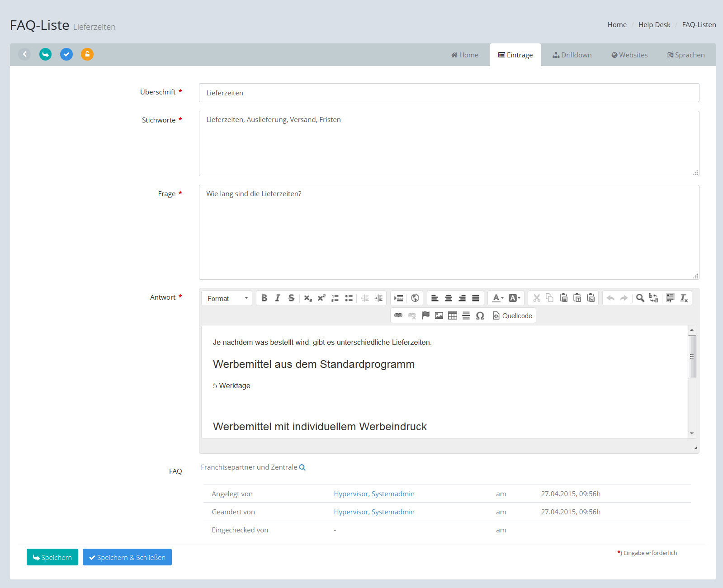Click the gray back arrow icon
This screenshot has width=723, height=588.
click(24, 55)
